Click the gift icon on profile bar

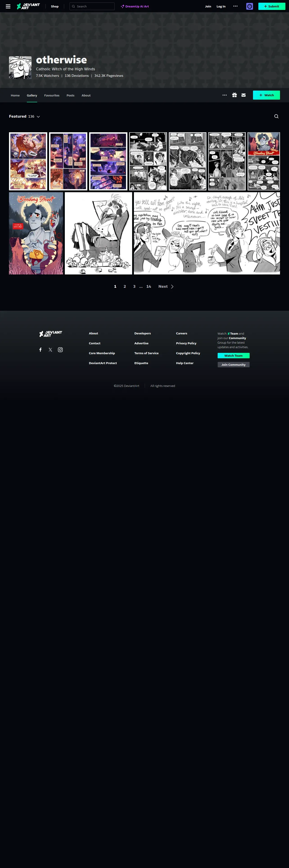(235, 95)
